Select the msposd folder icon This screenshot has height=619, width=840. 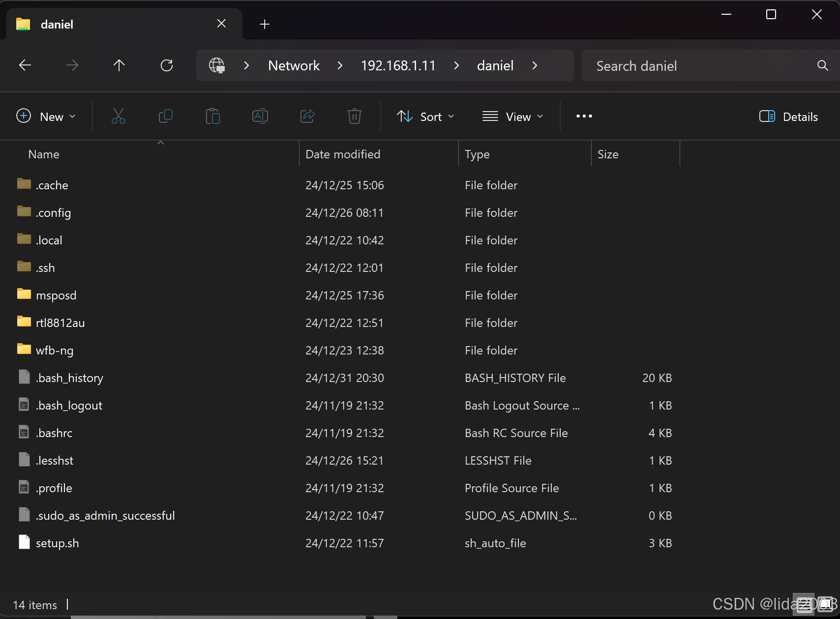click(x=24, y=294)
